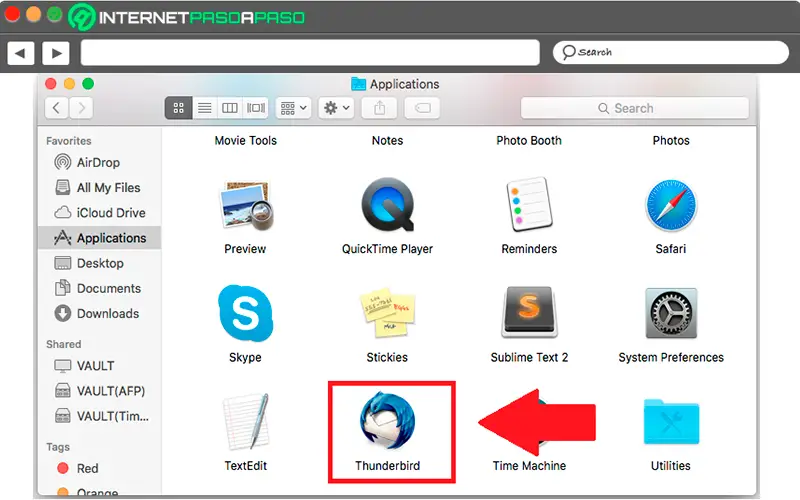Open the Sublime Text 2 icon
This screenshot has width=800, height=500.
[x=529, y=312]
